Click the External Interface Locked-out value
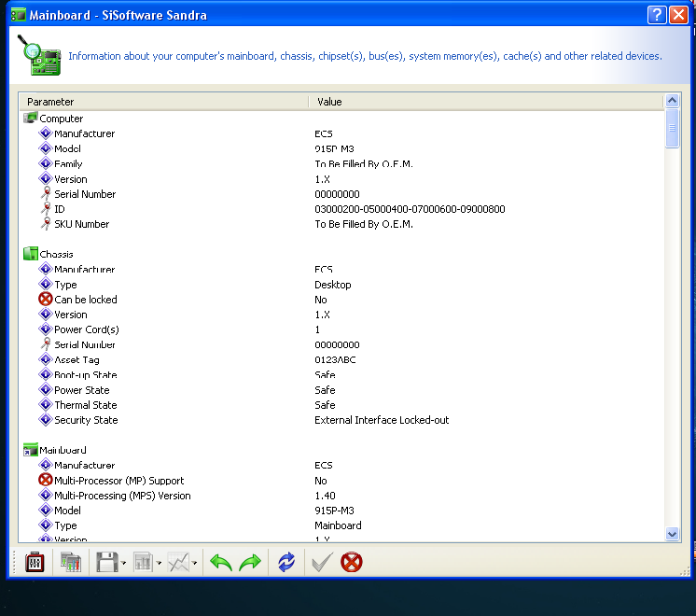Viewport: 696px width, 616px height. (382, 420)
